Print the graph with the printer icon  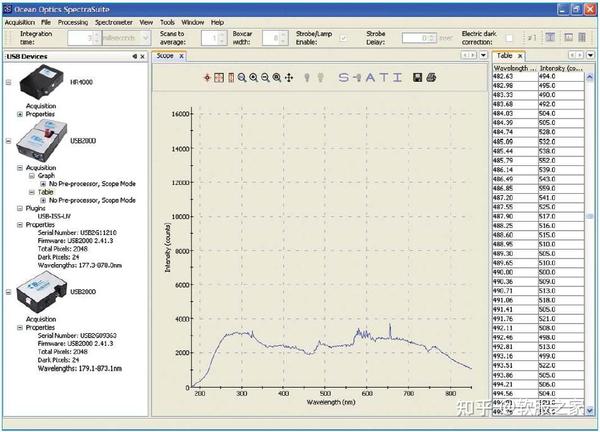(431, 78)
